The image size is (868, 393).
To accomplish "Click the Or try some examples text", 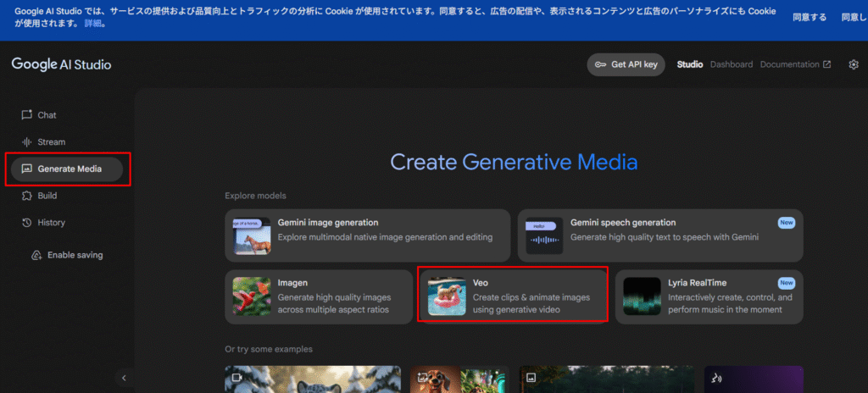I will tap(269, 349).
